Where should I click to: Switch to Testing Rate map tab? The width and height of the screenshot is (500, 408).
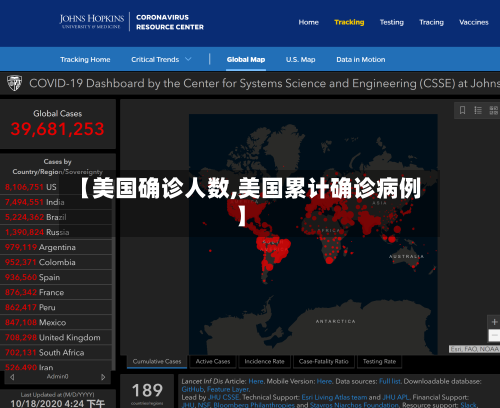click(x=379, y=361)
